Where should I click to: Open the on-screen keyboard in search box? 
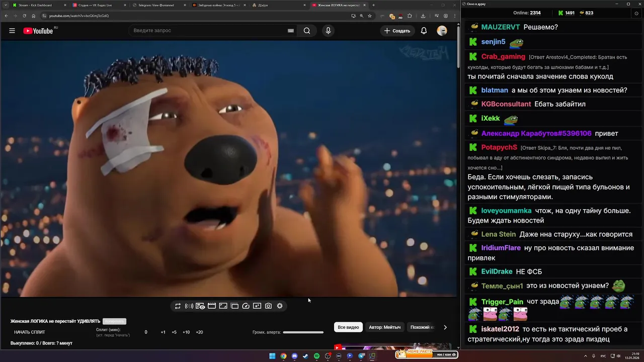coord(290,31)
